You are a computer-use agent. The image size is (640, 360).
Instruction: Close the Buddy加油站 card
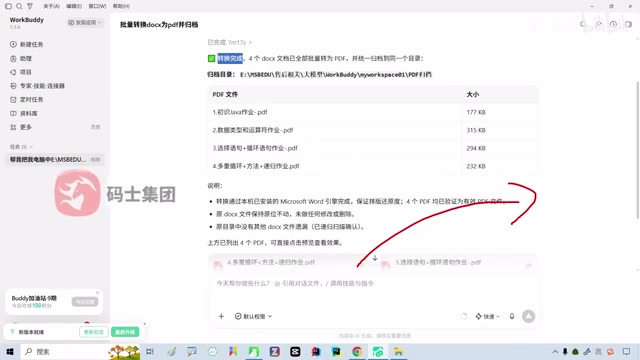pyautogui.click(x=98, y=293)
